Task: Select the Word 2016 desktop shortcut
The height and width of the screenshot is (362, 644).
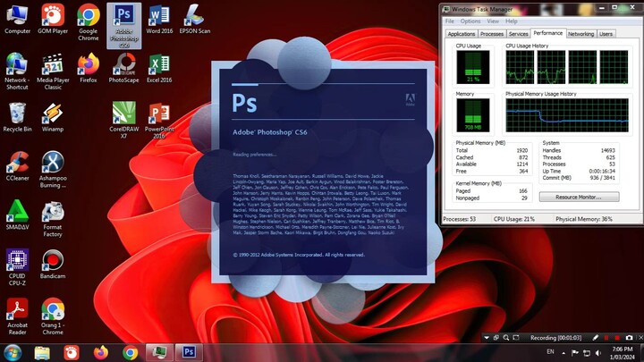Action: 159,20
